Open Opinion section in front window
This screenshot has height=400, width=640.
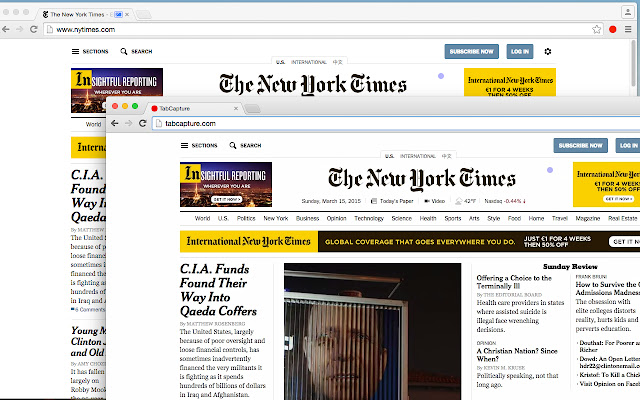pyautogui.click(x=336, y=218)
